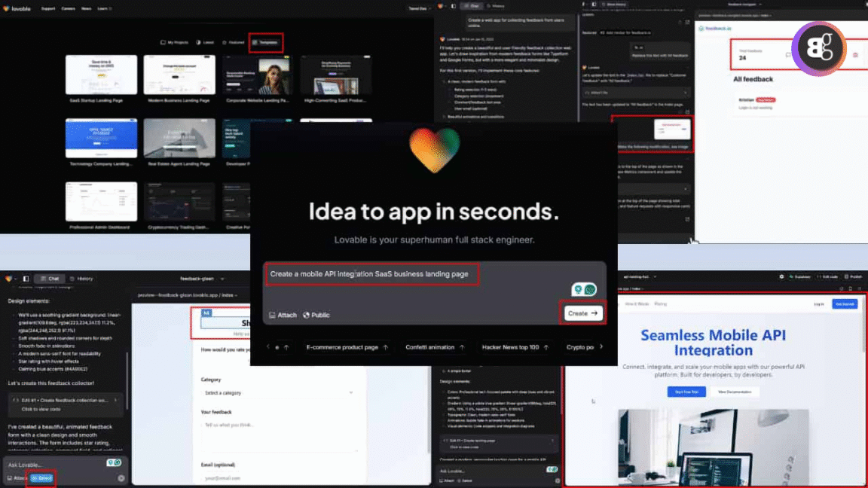Click the History icon beside Chat
868x488 pixels.
[x=81, y=279]
